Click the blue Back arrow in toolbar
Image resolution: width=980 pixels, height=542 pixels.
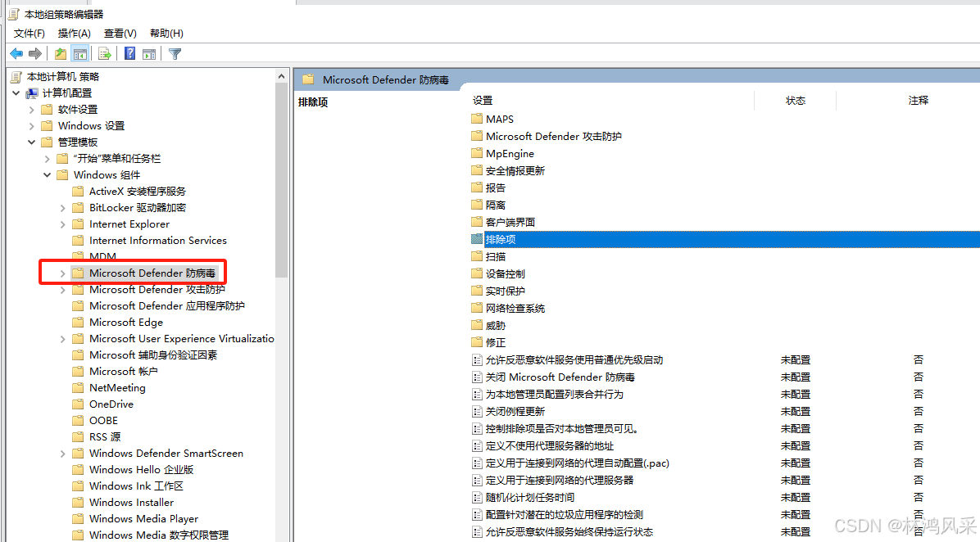coord(17,54)
